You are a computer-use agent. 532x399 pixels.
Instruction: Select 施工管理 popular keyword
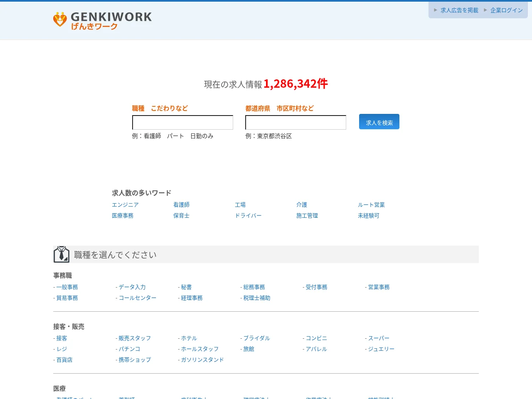[x=307, y=216]
